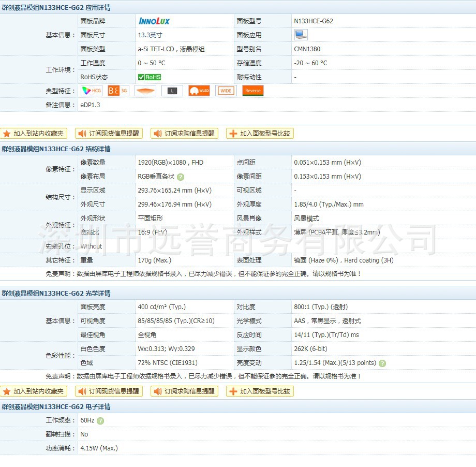
Task: Click display colors 262K (6-bit)
Action: click(310, 348)
